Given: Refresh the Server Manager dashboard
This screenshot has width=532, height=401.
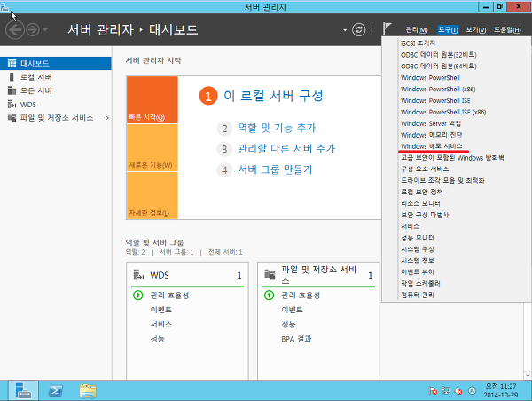Looking at the screenshot, I should [x=358, y=30].
